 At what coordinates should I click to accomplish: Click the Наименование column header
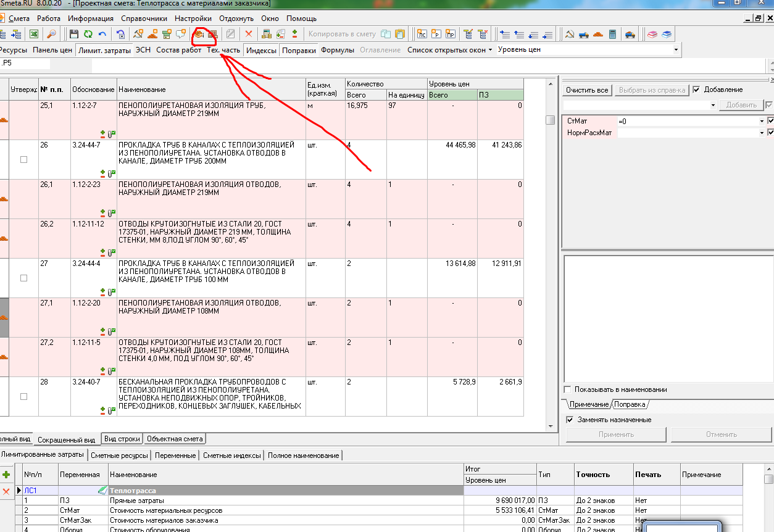[x=212, y=89]
